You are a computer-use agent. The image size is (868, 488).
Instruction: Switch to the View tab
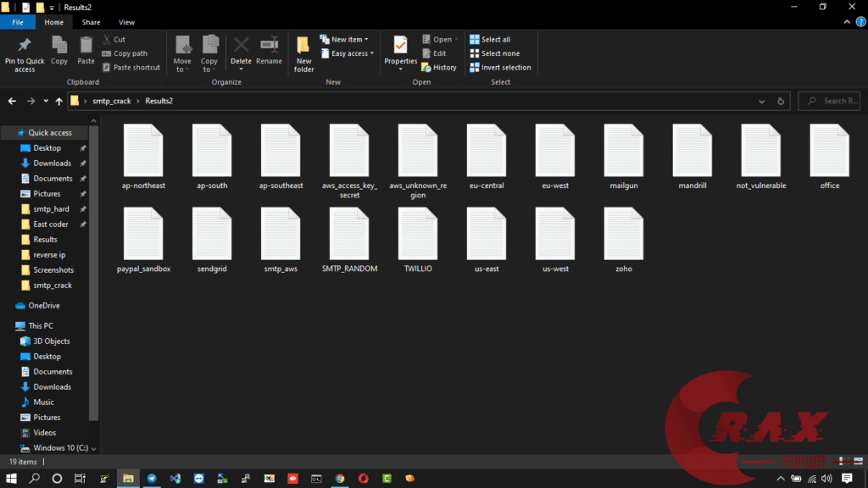tap(126, 22)
